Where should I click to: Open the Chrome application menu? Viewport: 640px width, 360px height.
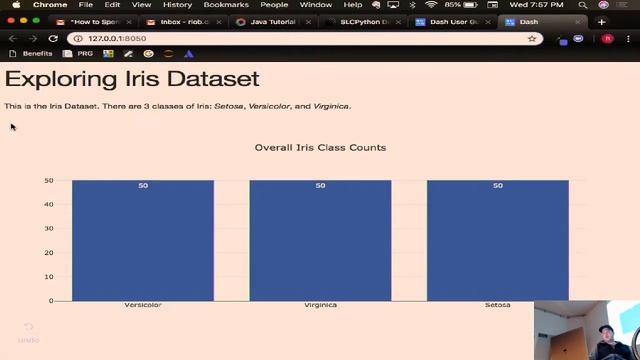pos(50,5)
